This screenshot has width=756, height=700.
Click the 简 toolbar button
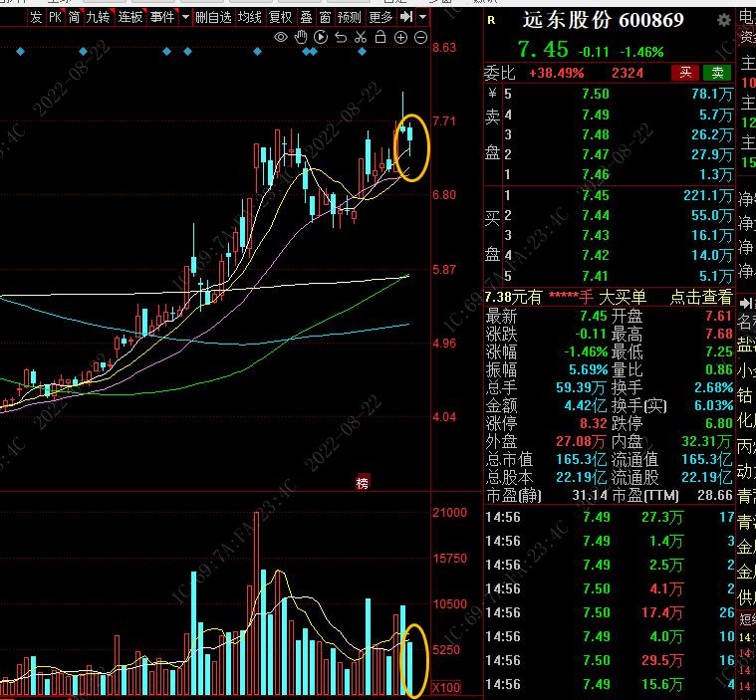tap(75, 17)
